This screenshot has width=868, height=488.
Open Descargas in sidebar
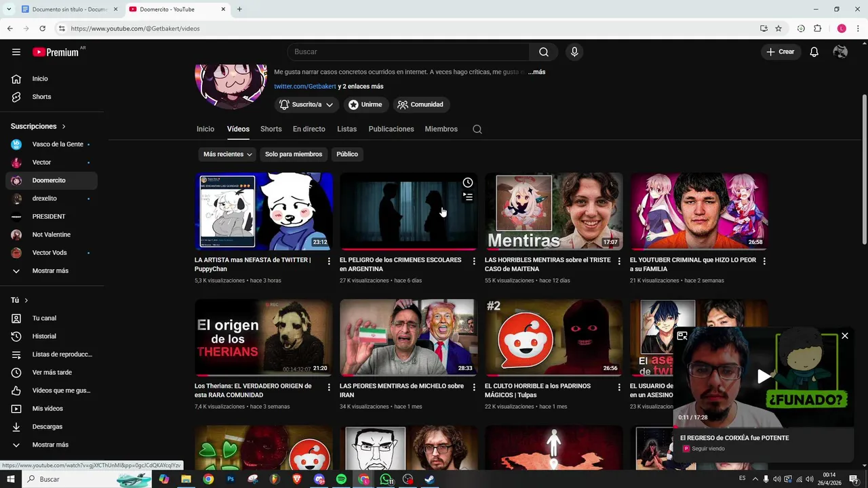[52, 426]
